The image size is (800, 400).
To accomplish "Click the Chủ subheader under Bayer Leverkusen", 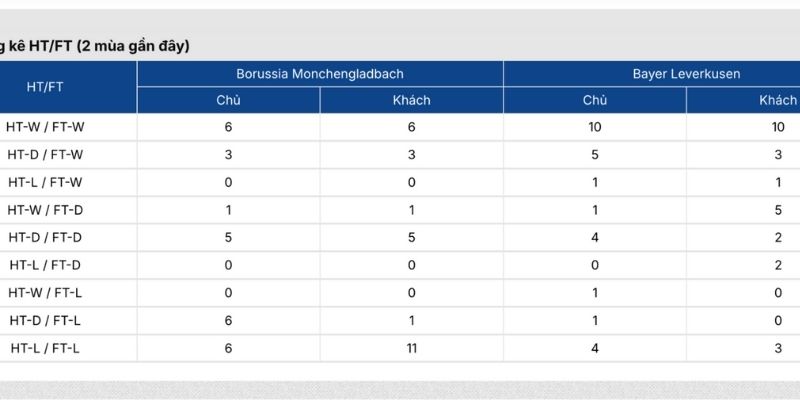I will 595,100.
